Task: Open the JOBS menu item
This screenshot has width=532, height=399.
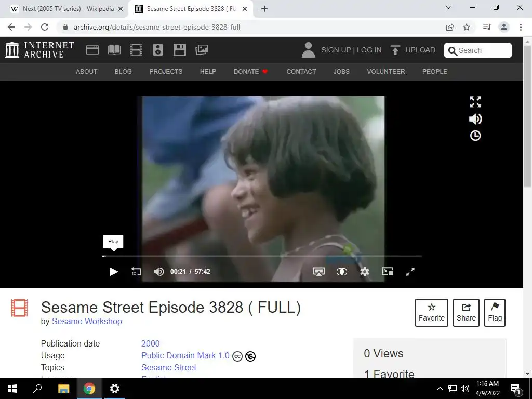Action: pyautogui.click(x=341, y=72)
